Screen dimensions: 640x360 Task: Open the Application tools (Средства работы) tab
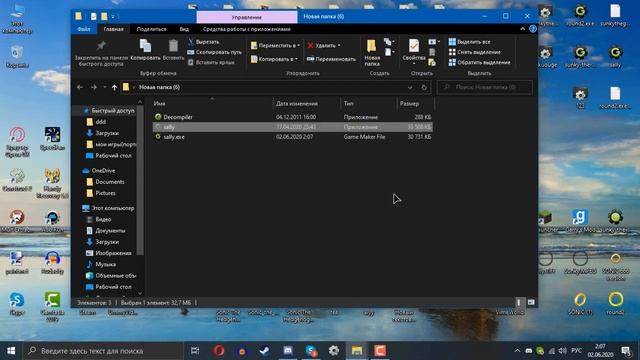pyautogui.click(x=247, y=29)
